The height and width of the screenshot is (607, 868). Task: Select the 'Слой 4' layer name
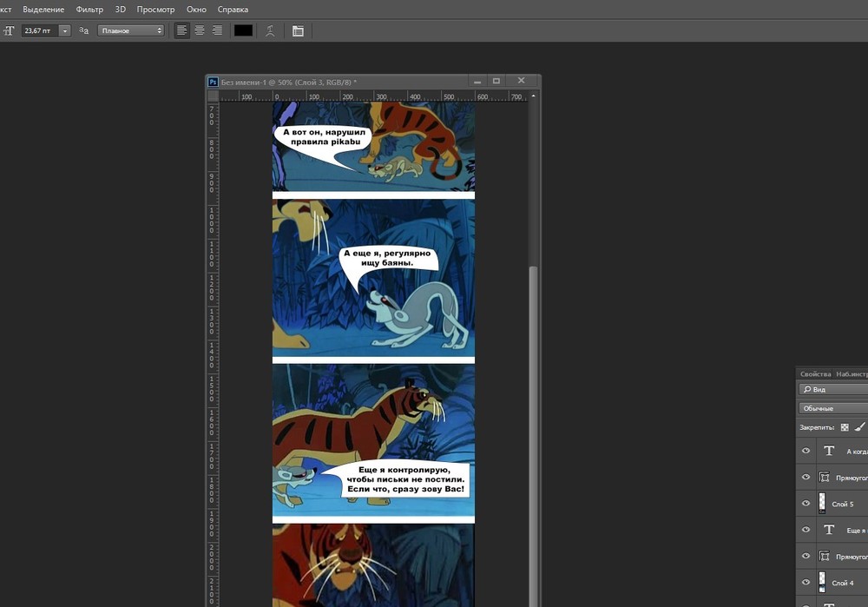843,583
